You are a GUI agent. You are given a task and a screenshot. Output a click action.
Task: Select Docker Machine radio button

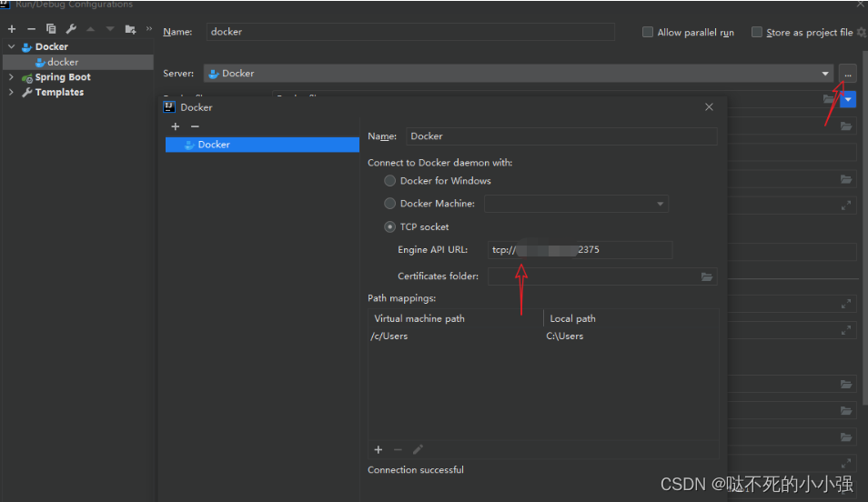pos(389,204)
